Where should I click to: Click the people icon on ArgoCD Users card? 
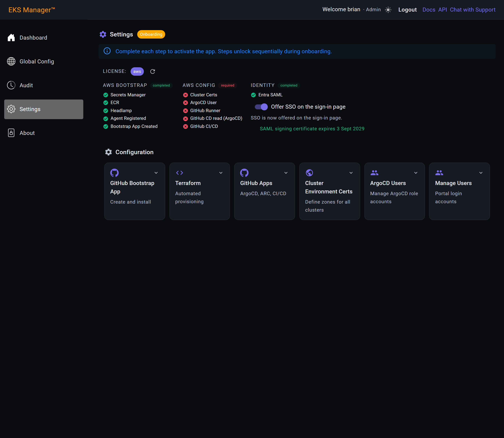tap(374, 173)
